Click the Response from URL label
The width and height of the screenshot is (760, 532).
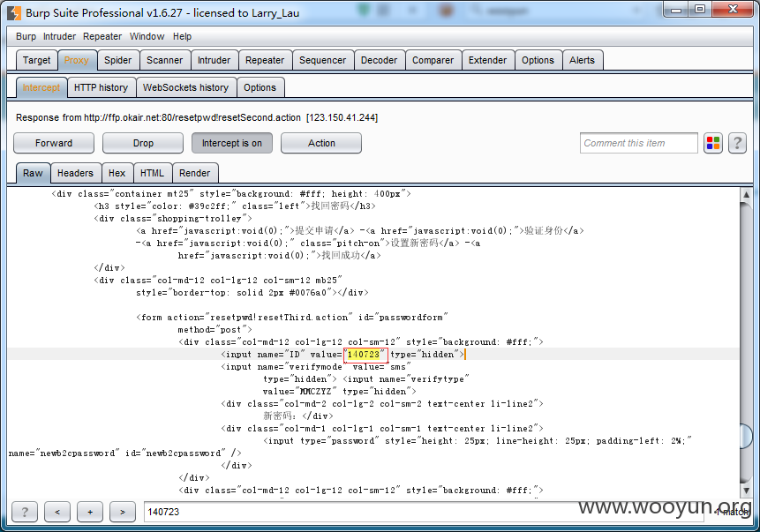point(197,117)
